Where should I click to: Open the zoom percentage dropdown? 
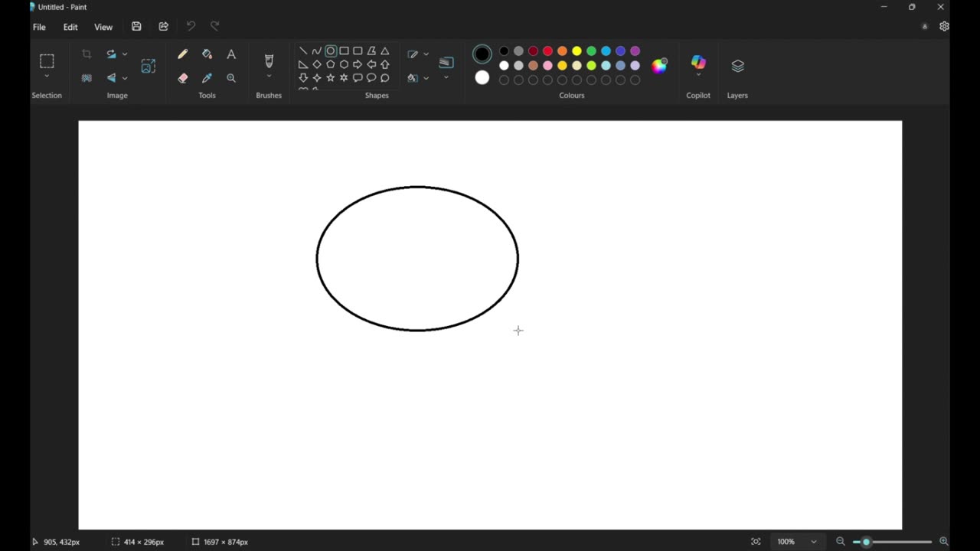[x=814, y=542]
